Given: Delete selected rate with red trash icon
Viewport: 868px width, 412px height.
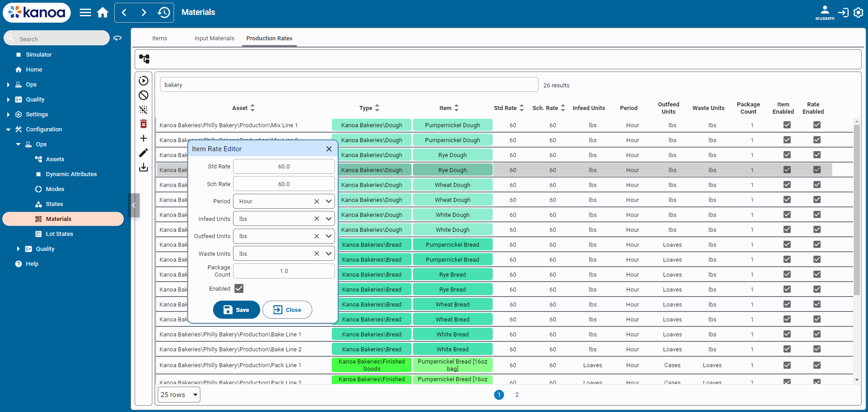Looking at the screenshot, I should click(143, 124).
